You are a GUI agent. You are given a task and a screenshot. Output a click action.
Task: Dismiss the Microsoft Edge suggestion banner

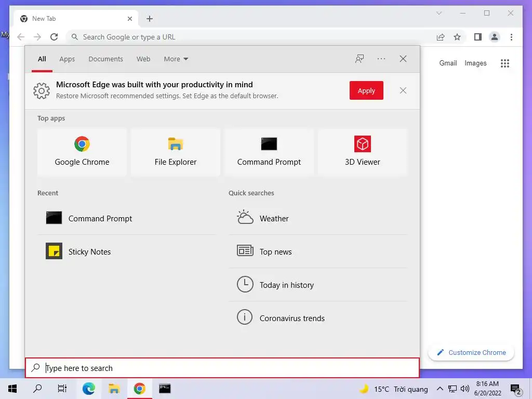point(403,90)
